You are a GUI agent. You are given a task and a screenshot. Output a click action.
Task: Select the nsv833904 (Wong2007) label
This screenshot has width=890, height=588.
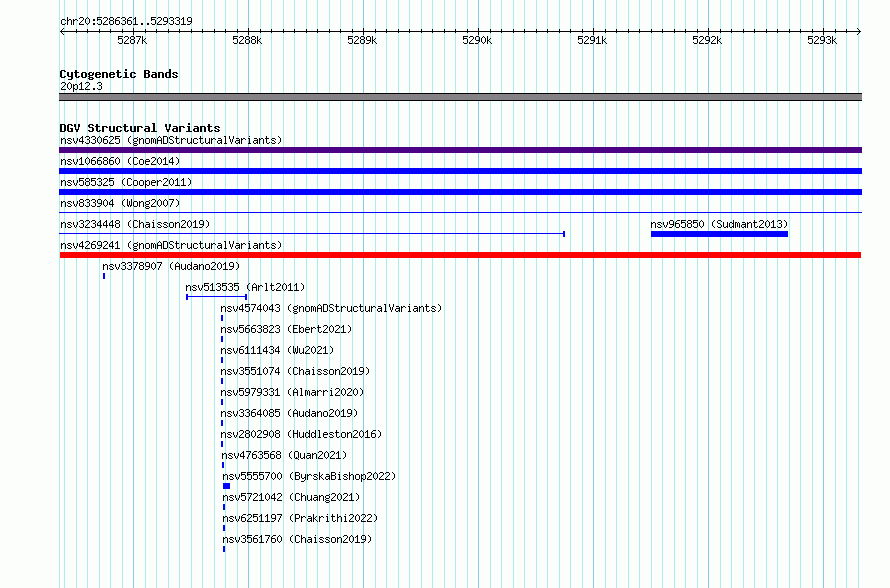(x=120, y=203)
